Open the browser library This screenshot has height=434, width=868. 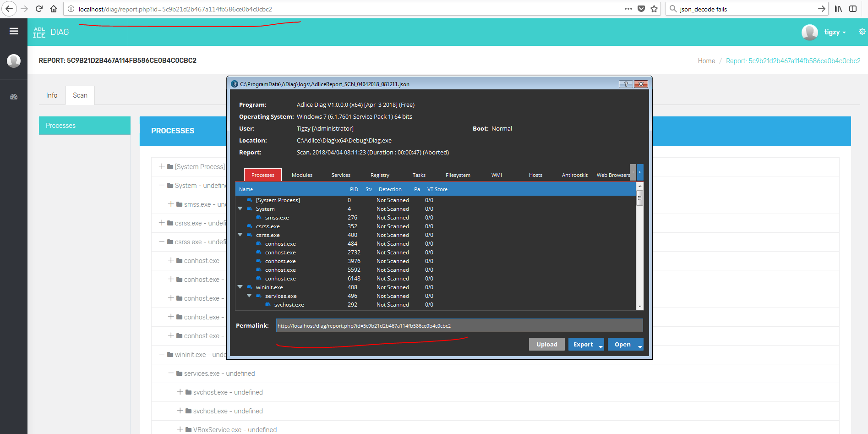click(838, 9)
